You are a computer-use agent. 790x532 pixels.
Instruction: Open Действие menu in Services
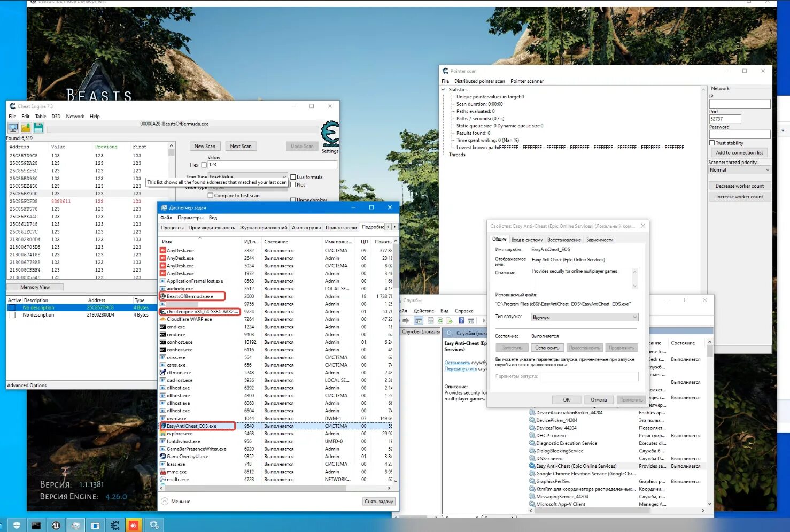[424, 311]
